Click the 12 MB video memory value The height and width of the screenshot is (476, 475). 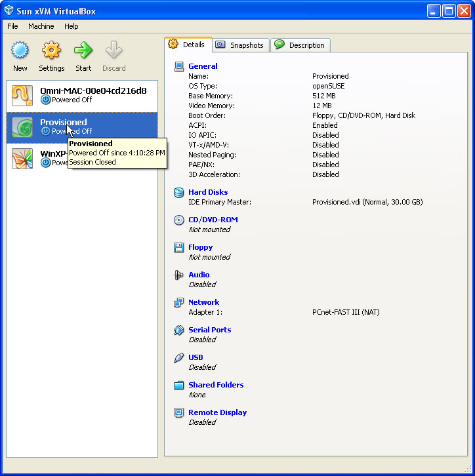pos(322,106)
